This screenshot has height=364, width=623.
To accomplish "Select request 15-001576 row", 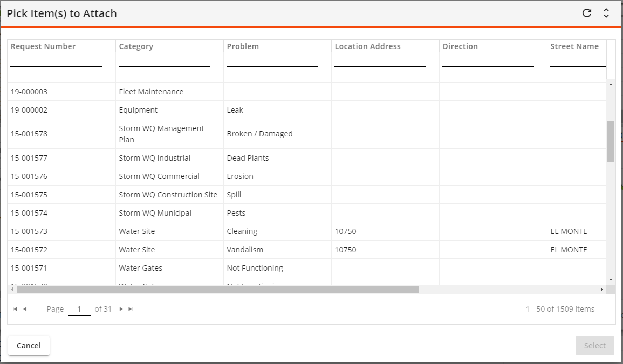I will (307, 176).
